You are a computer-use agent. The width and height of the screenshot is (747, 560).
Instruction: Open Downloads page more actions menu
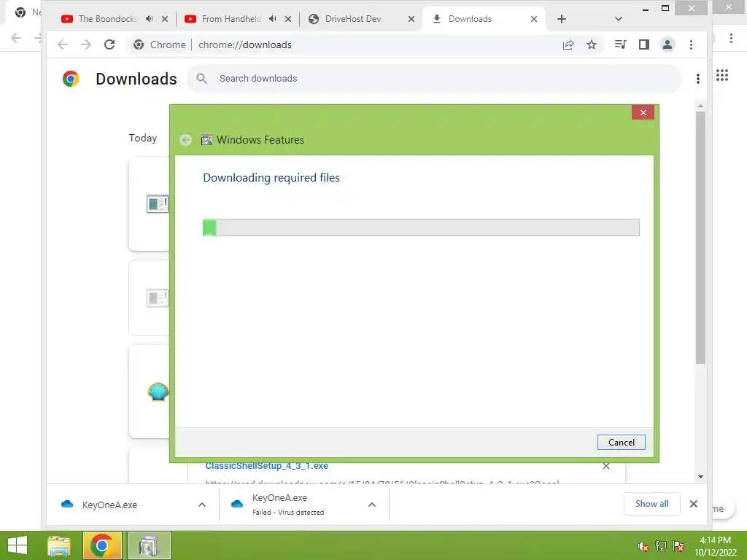click(698, 79)
